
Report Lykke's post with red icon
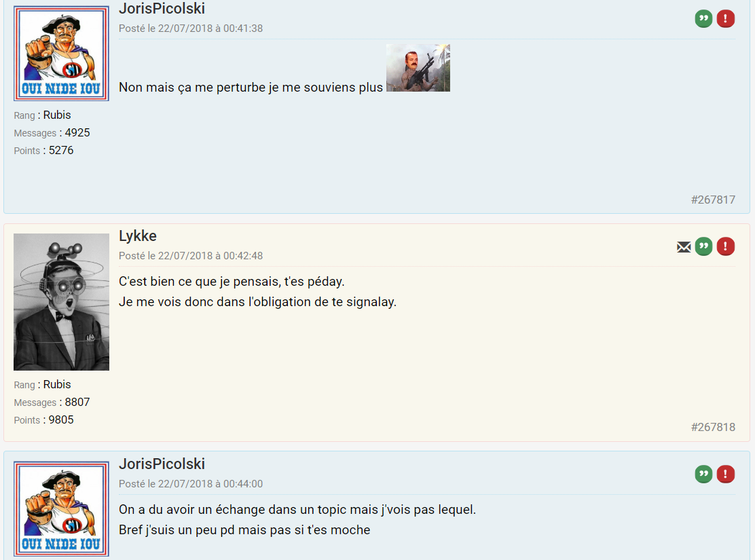[726, 246]
